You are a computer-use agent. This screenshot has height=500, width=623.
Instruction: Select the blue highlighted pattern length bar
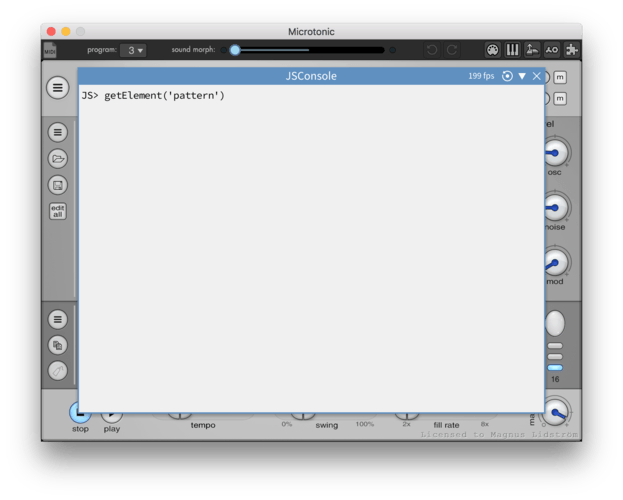coord(555,368)
